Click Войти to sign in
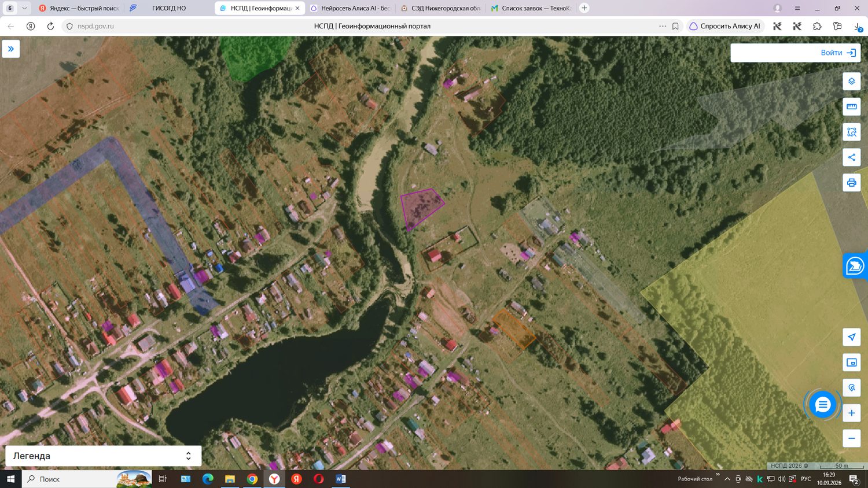The height and width of the screenshot is (488, 868). point(838,53)
